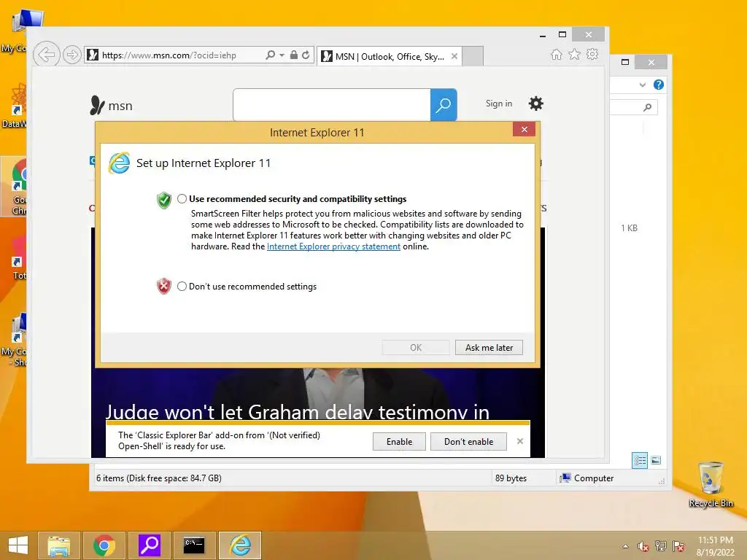Image resolution: width=747 pixels, height=560 pixels.
Task: Click the Judge won't let Graham headline
Action: point(298,412)
